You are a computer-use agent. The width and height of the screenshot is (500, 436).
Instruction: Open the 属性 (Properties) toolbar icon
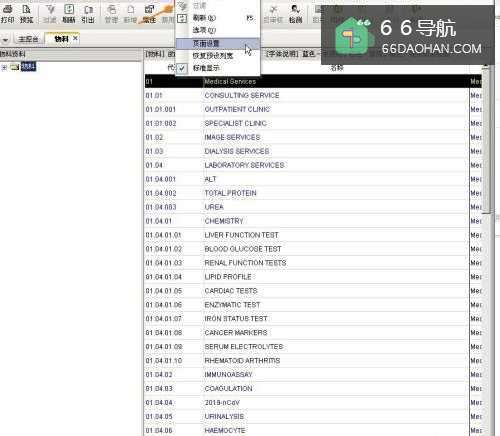point(149,14)
